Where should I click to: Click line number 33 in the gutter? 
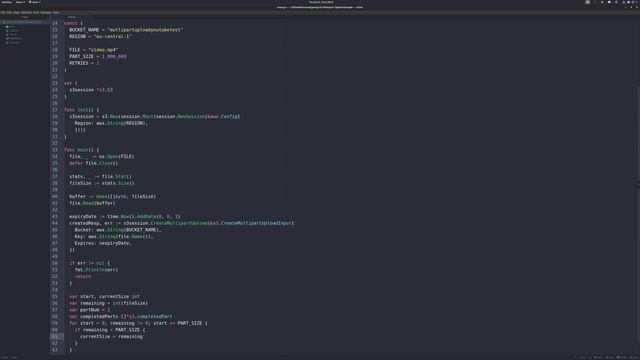[x=55, y=150]
